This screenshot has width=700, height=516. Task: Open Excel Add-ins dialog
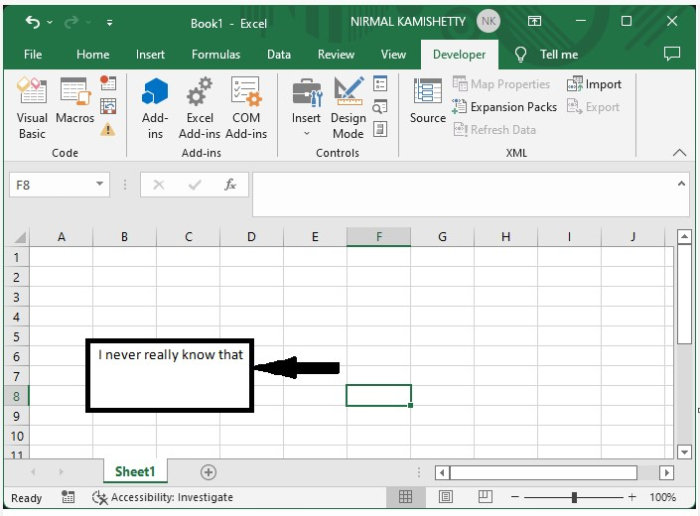pyautogui.click(x=200, y=109)
